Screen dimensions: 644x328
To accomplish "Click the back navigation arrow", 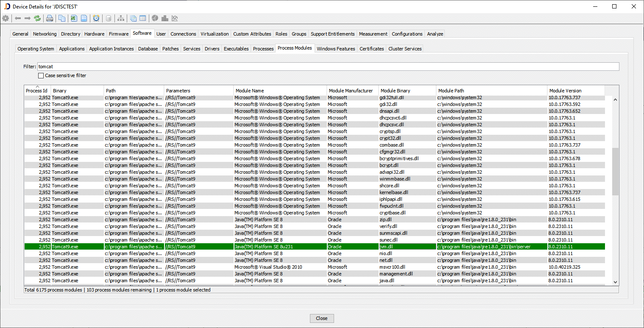I will click(17, 18).
